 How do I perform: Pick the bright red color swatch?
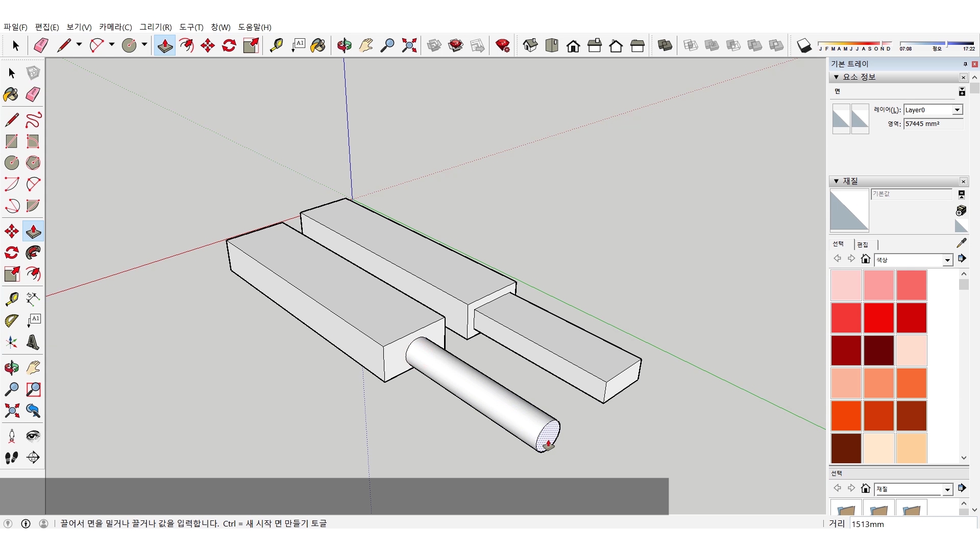point(878,317)
